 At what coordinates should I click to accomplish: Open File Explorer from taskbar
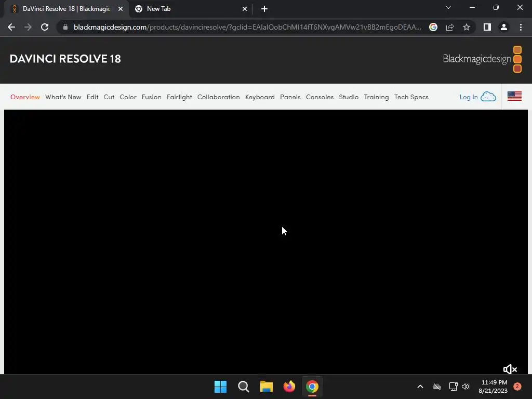coord(267,387)
